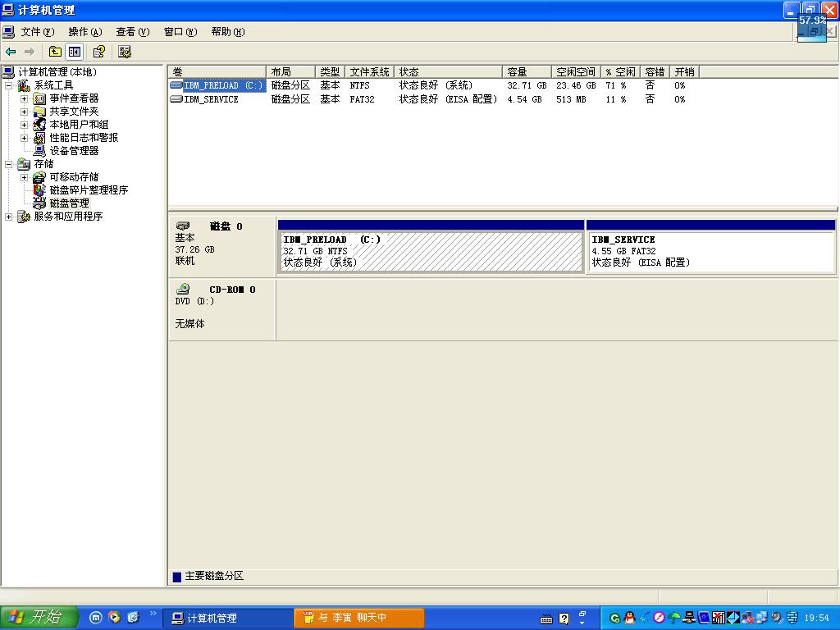
Task: Switch to the 与 李富 聊天中 taskbar button
Action: [x=359, y=618]
